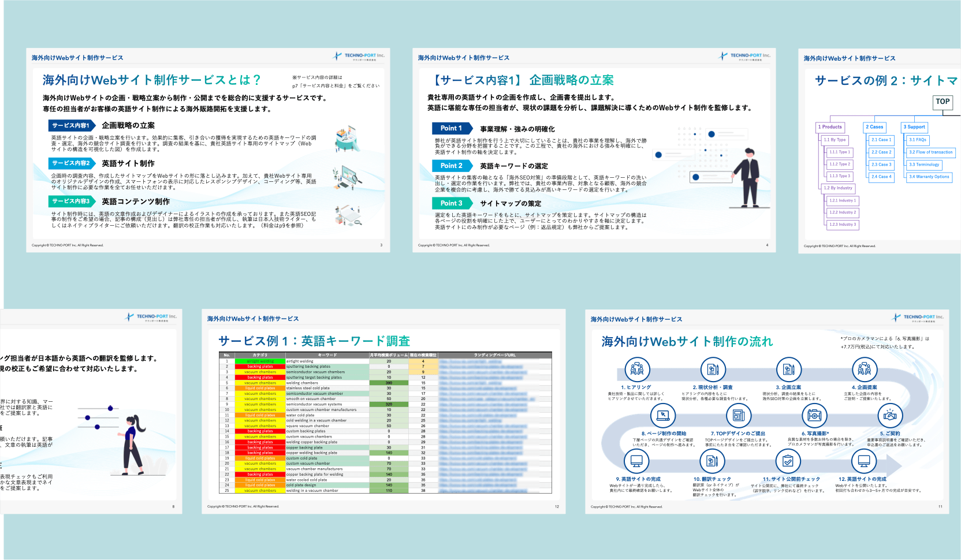Click the document icon for 10. 翻訳チェック
This screenshot has width=961, height=560.
[x=712, y=461]
